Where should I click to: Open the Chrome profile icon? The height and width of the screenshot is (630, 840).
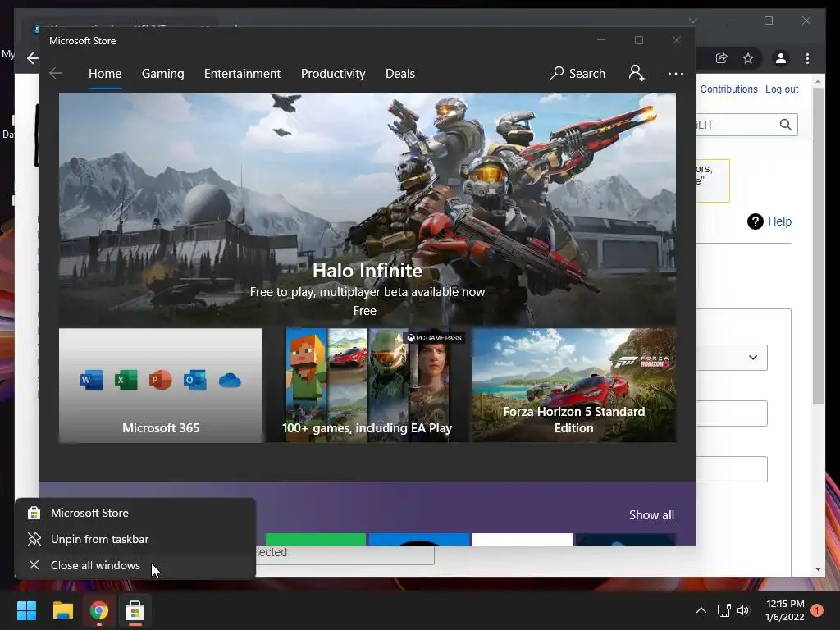point(781,58)
